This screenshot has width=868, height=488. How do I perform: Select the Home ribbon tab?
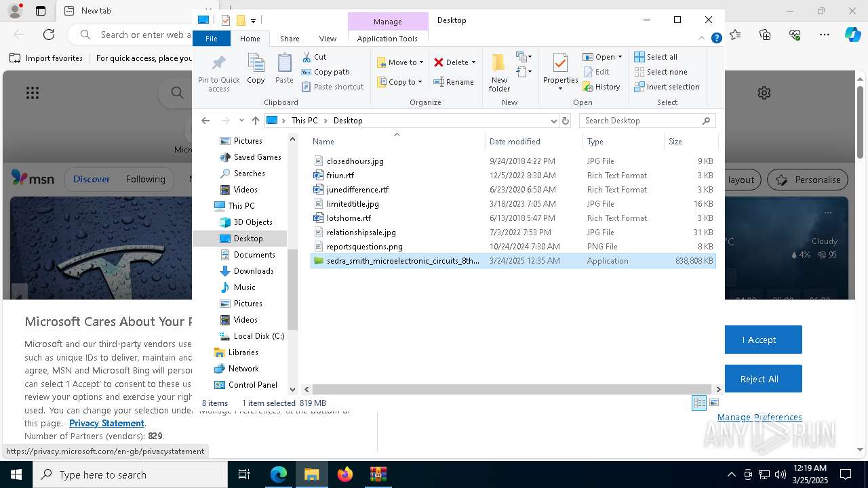pyautogui.click(x=250, y=39)
